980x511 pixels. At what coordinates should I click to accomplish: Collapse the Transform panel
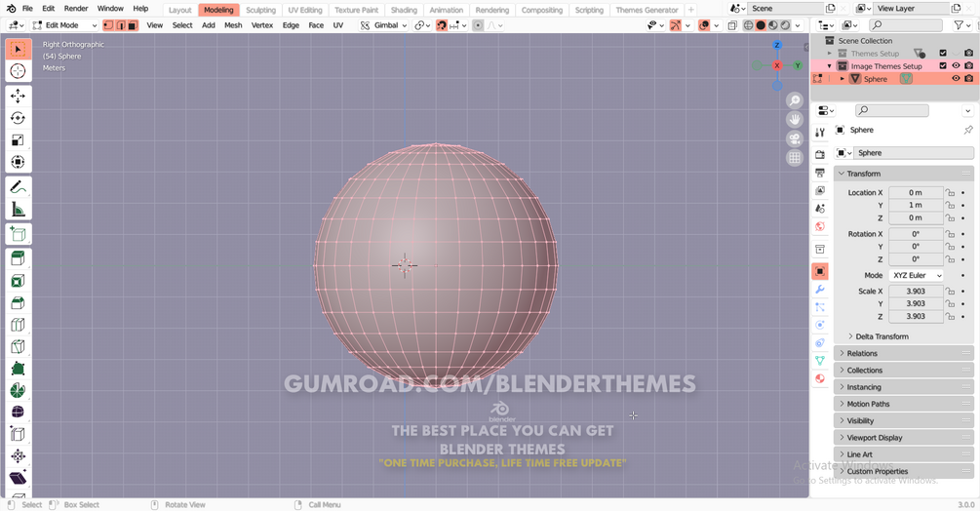(904, 174)
